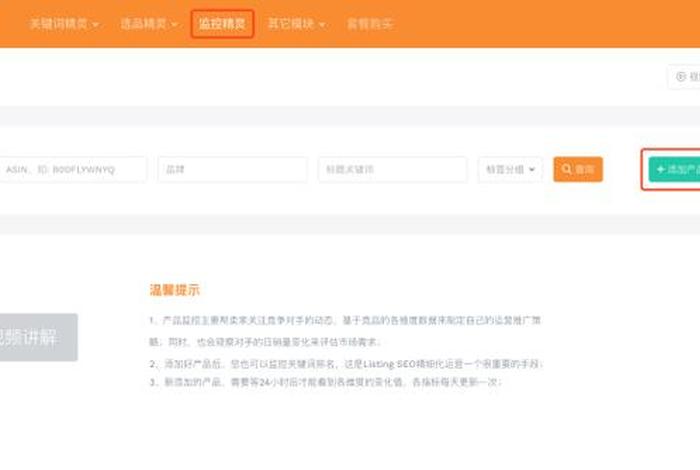Viewport: 700px width, 470px height.
Task: Click the circular icon button at top right
Action: coord(684,77)
